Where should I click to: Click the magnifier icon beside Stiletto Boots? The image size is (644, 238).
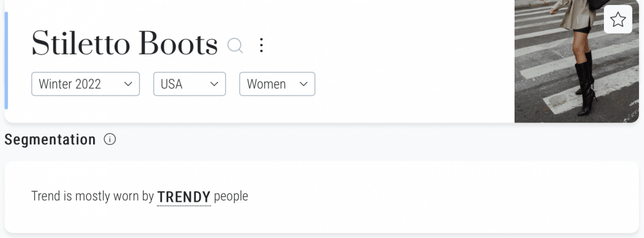[235, 45]
